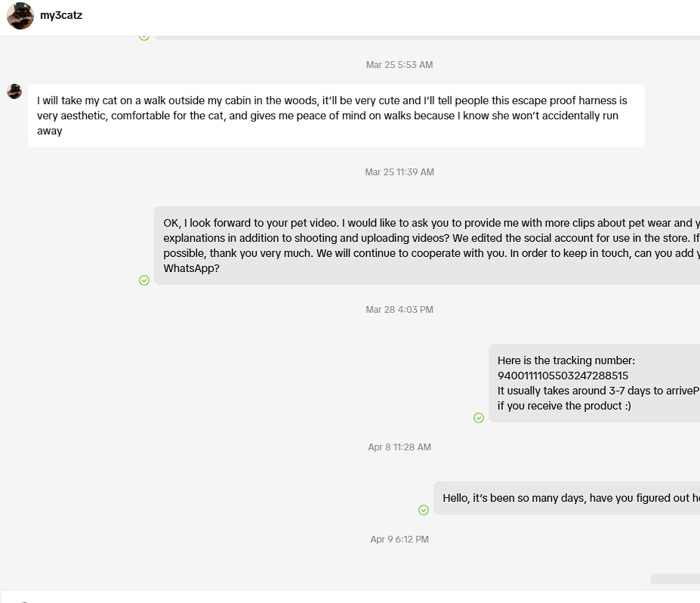Viewport: 700px width, 603px height.
Task: Select the tracking number message bubble
Action: coord(594,383)
